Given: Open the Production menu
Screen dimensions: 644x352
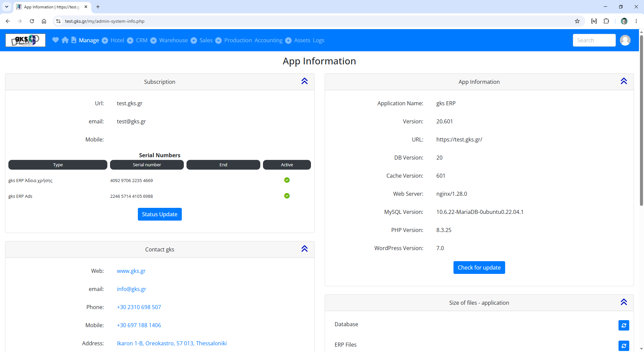Looking at the screenshot, I should click(238, 40).
